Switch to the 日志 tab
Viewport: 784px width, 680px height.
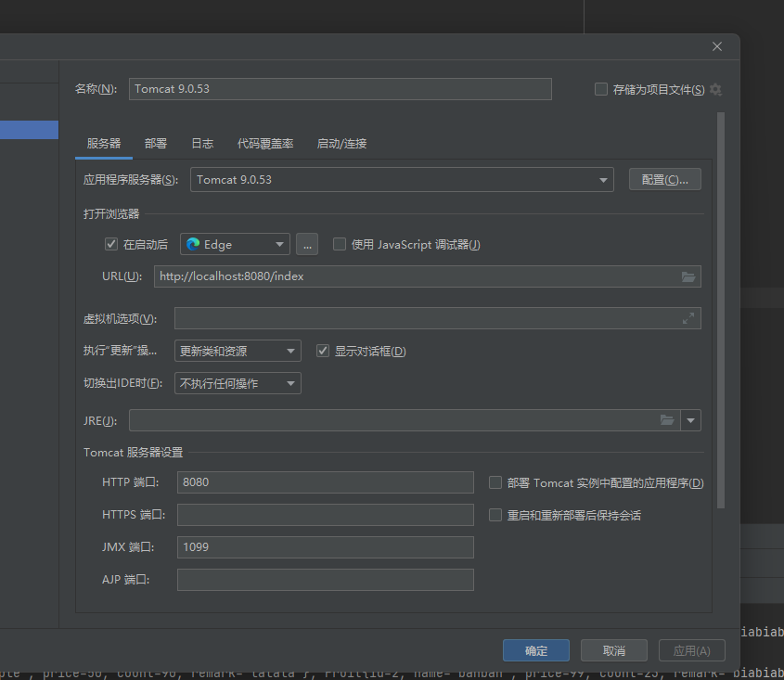(x=202, y=144)
